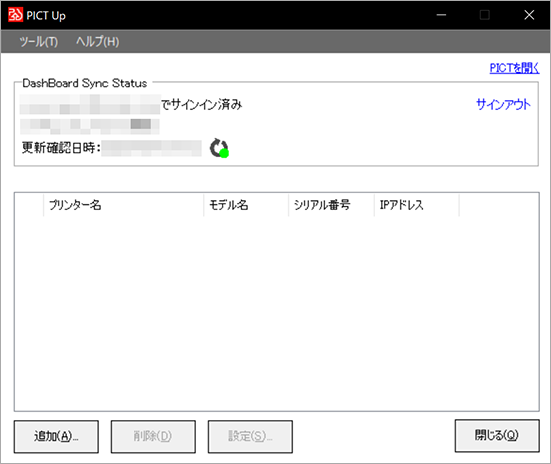
Task: Click the disabled 設定(S)... button
Action: click(250, 436)
